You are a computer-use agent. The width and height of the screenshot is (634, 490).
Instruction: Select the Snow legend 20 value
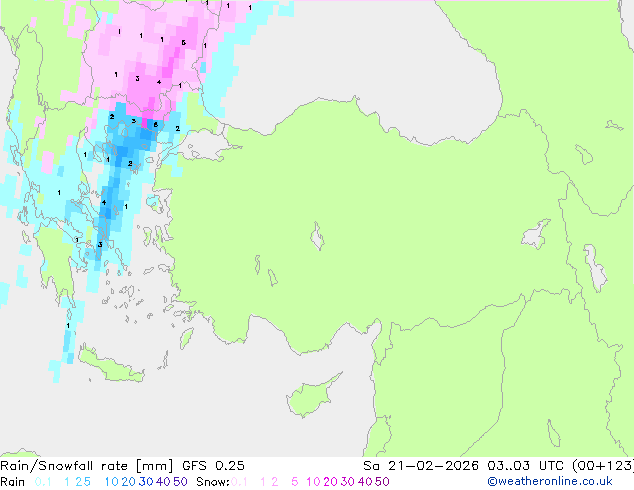[331, 482]
